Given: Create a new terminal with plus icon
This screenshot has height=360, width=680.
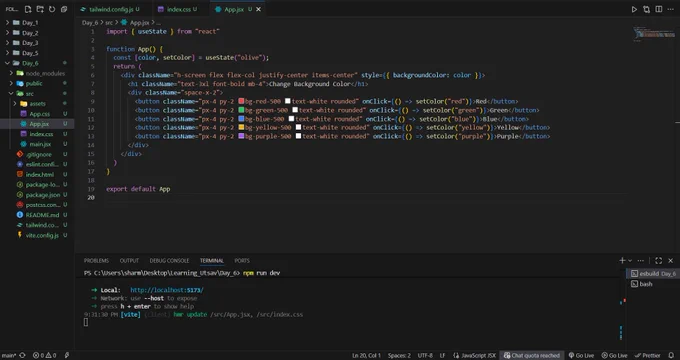Looking at the screenshot, I should (x=622, y=260).
